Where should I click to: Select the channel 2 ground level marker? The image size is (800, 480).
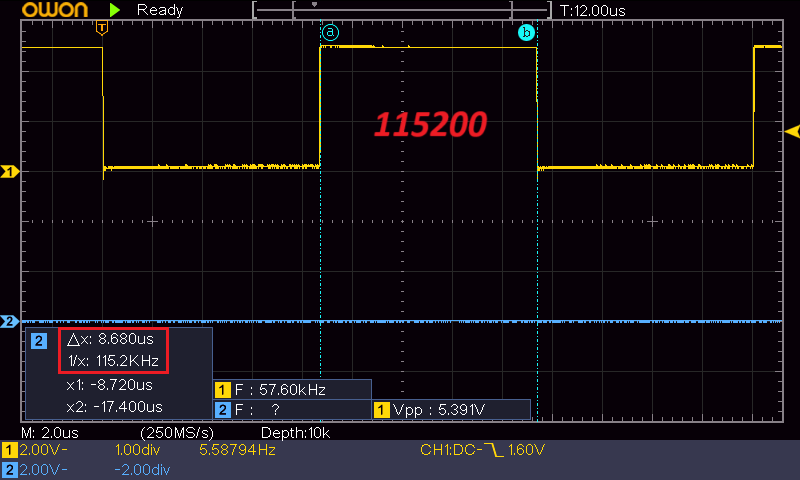[x=10, y=321]
